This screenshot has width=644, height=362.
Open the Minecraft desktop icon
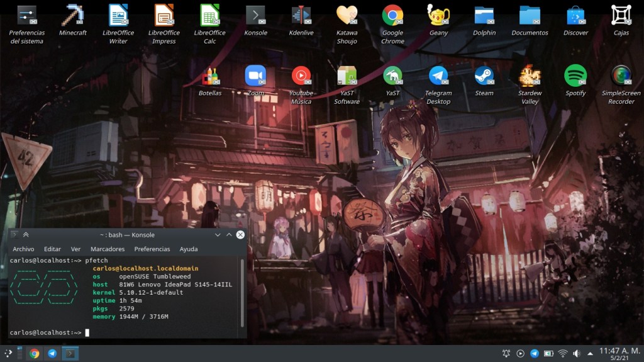(x=73, y=15)
